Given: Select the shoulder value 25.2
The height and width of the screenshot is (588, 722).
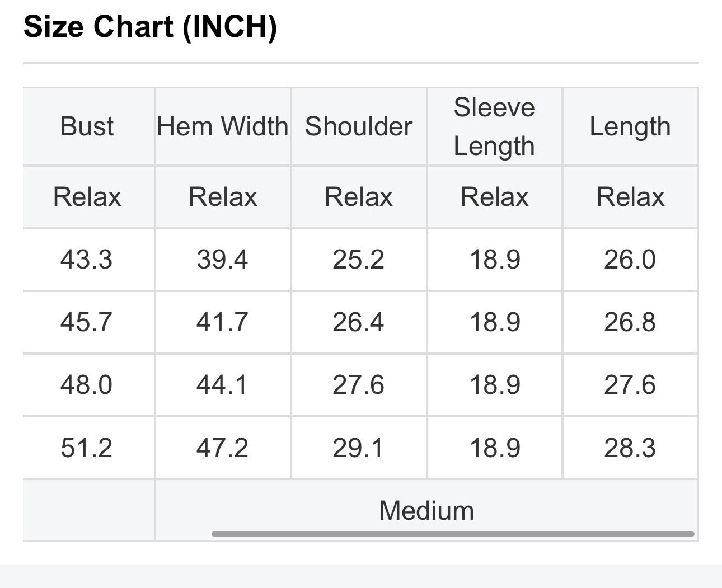Looking at the screenshot, I should [x=359, y=260].
